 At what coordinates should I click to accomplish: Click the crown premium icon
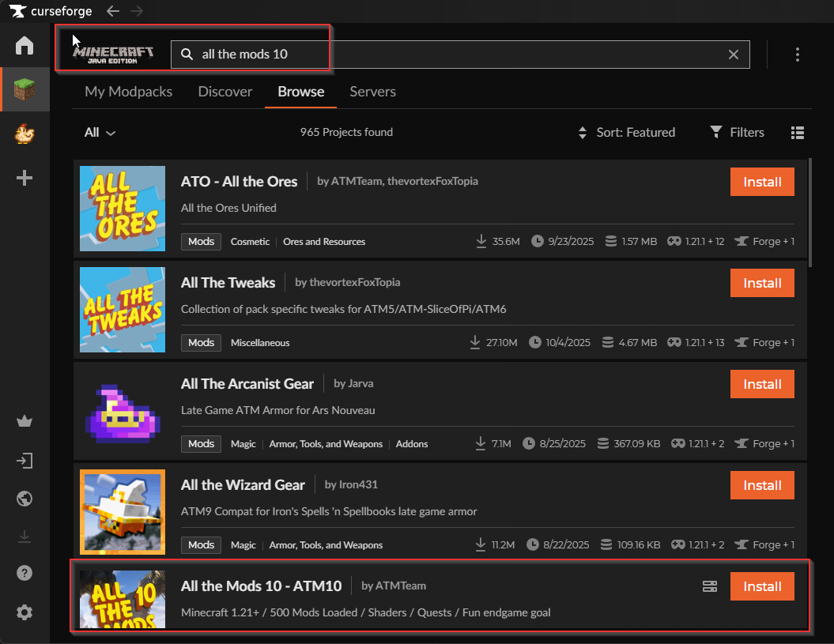(25, 421)
